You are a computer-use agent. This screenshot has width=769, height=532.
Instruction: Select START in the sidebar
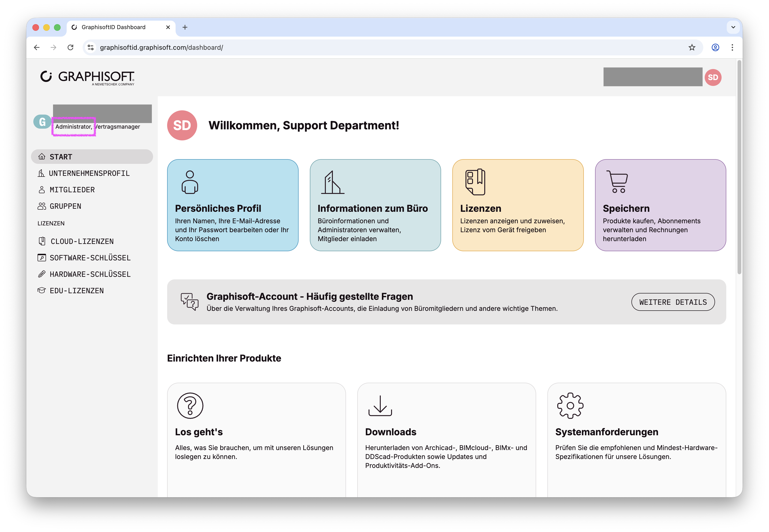pos(92,157)
